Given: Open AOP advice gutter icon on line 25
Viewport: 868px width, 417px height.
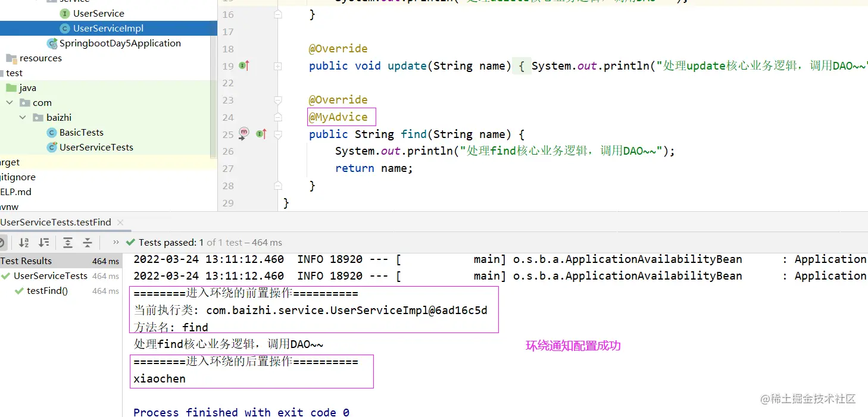Looking at the screenshot, I should click(244, 134).
